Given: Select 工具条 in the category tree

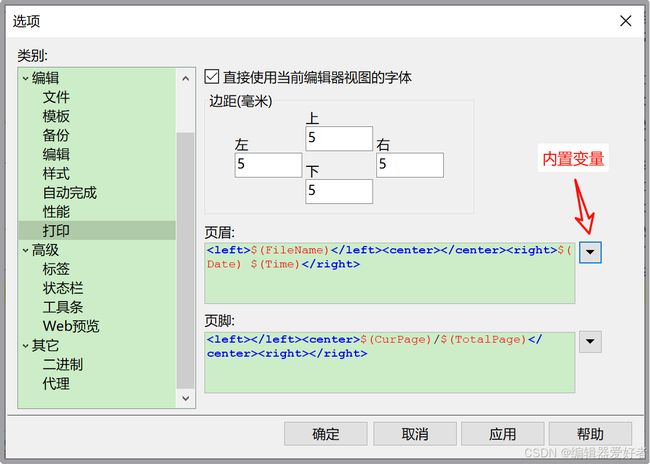Looking at the screenshot, I should click(63, 307).
